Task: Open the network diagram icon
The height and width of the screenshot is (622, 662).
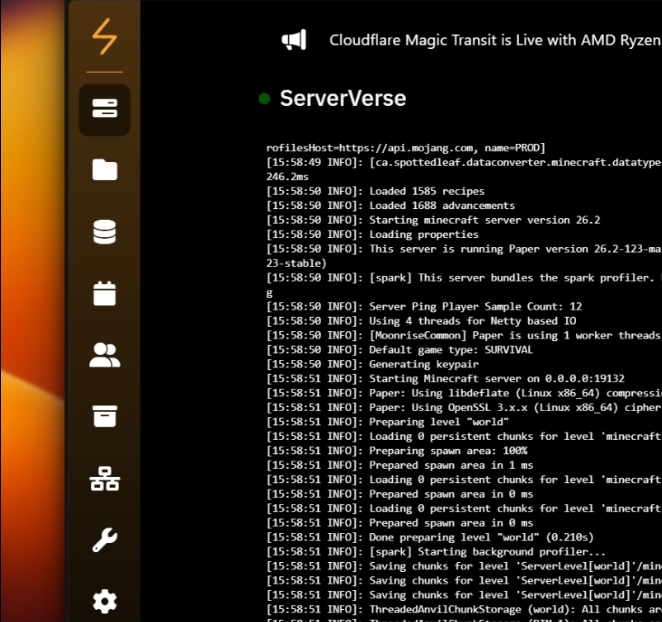Action: [x=105, y=478]
